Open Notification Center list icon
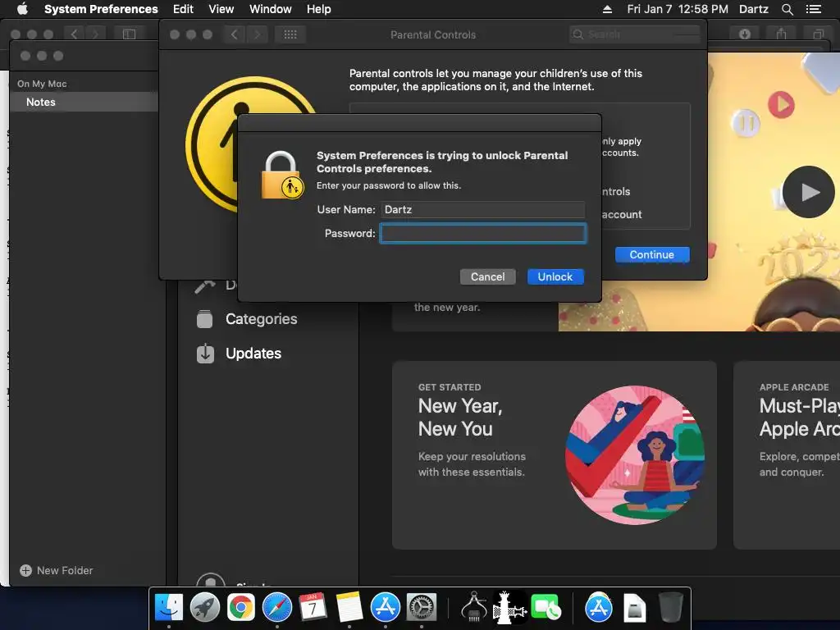Image resolution: width=840 pixels, height=630 pixels. click(814, 9)
